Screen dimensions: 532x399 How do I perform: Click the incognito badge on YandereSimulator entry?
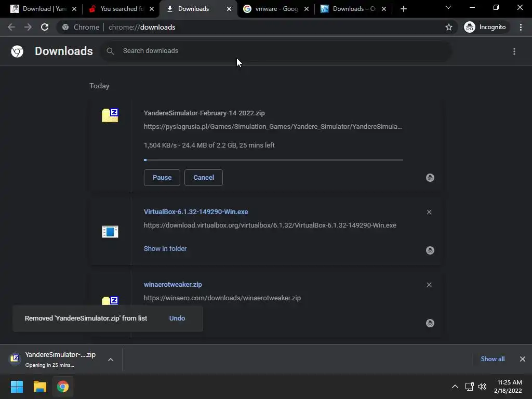(x=430, y=178)
